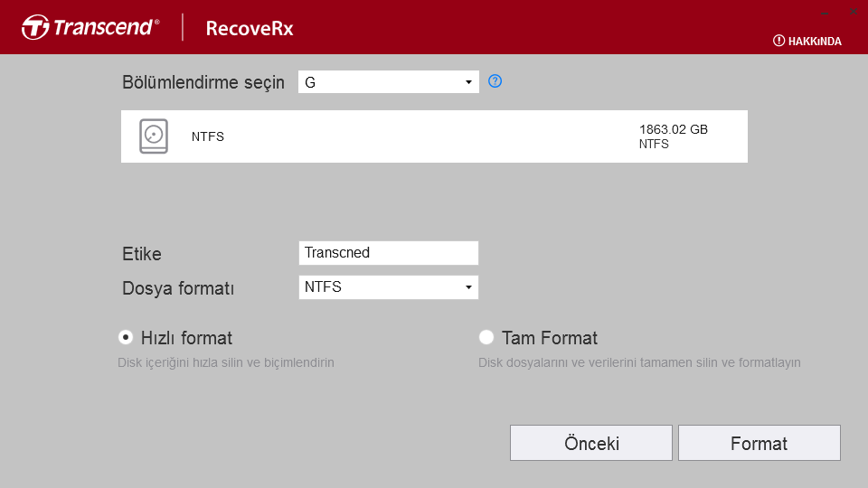The height and width of the screenshot is (488, 868).
Task: Click the Transcend logo
Action: pyautogui.click(x=90, y=27)
